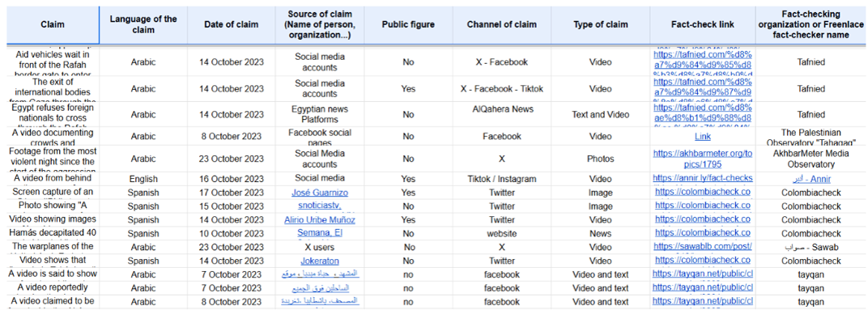Select the "X users" source cell
This screenshot has height=310, width=868.
click(x=319, y=246)
